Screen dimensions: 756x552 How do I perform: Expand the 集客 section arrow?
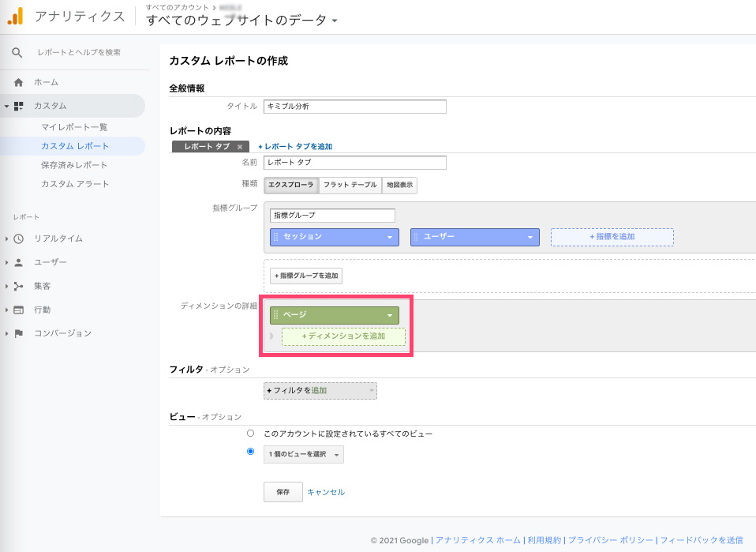pos(6,286)
